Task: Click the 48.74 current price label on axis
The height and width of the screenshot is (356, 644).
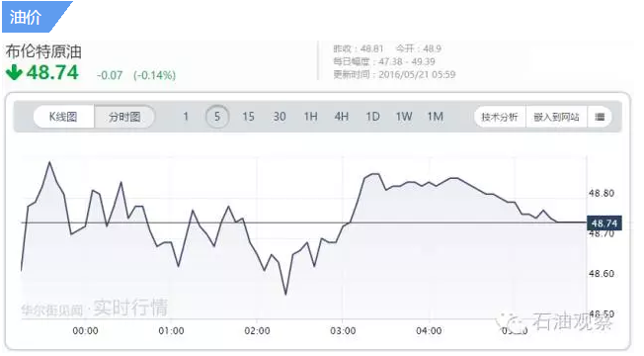Action: (604, 223)
